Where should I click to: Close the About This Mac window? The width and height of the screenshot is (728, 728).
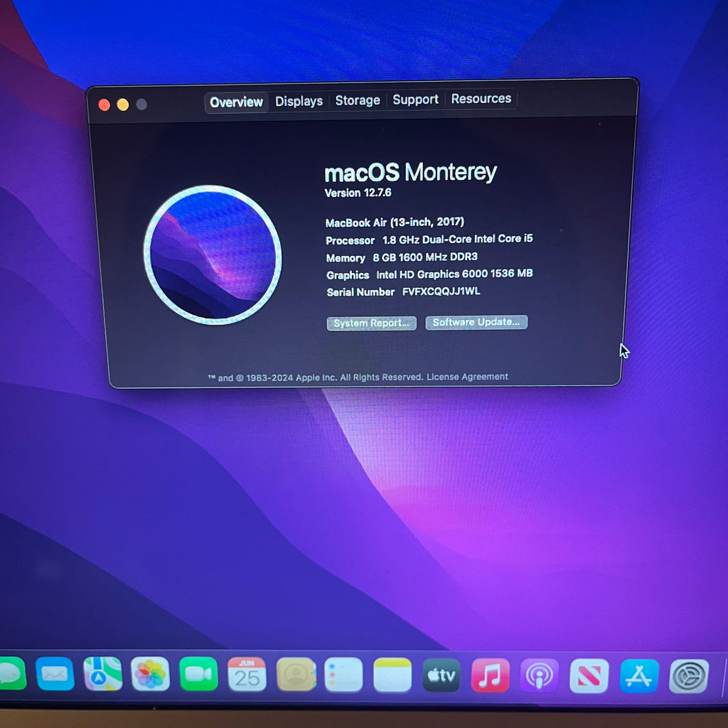tap(105, 105)
